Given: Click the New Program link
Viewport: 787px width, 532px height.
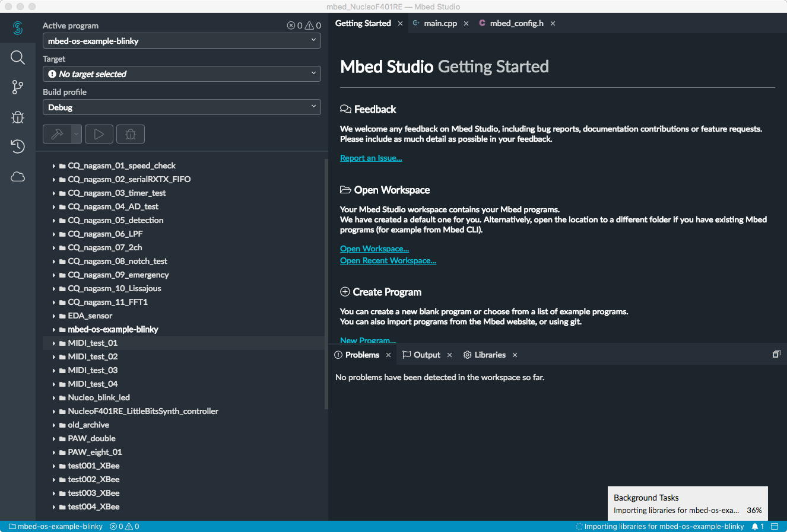Looking at the screenshot, I should tap(368, 340).
